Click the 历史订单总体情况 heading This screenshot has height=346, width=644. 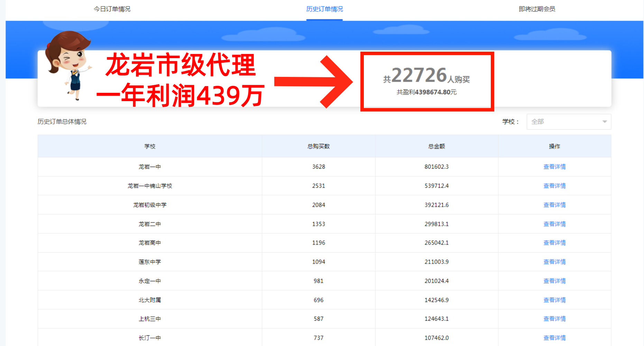pyautogui.click(x=62, y=122)
